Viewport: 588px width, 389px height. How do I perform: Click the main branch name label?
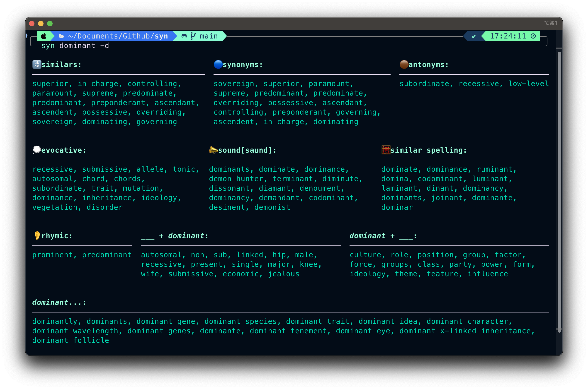209,36
